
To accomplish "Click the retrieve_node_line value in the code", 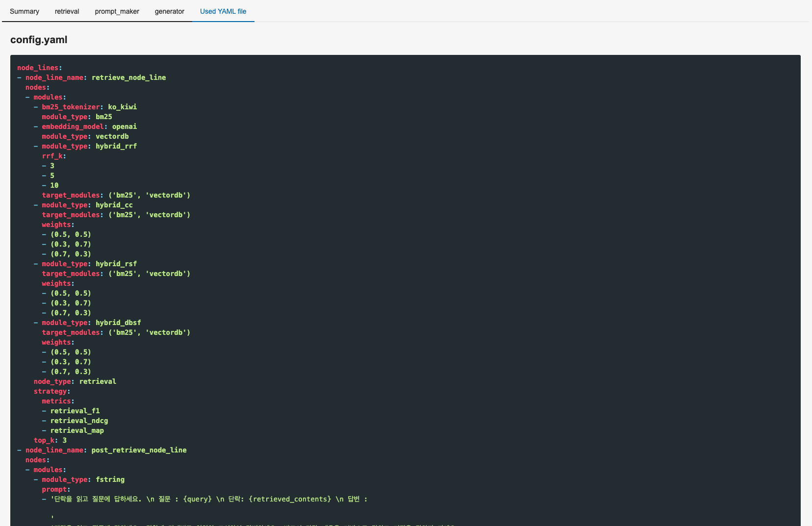I will (128, 77).
